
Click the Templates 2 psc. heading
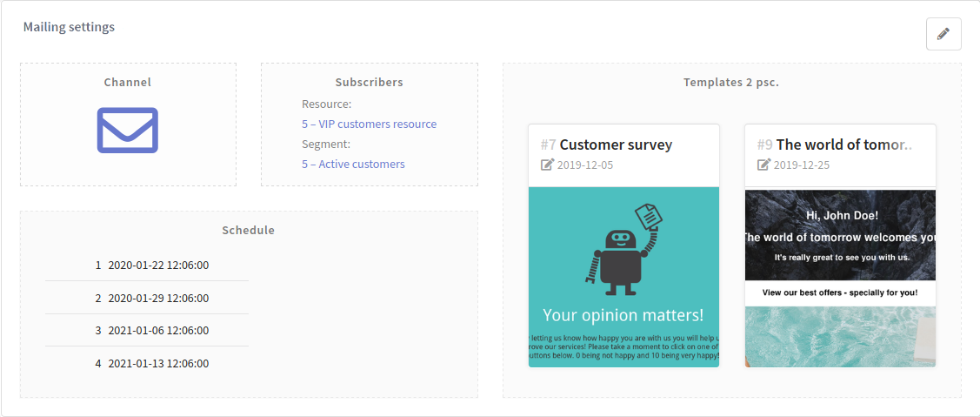click(730, 83)
